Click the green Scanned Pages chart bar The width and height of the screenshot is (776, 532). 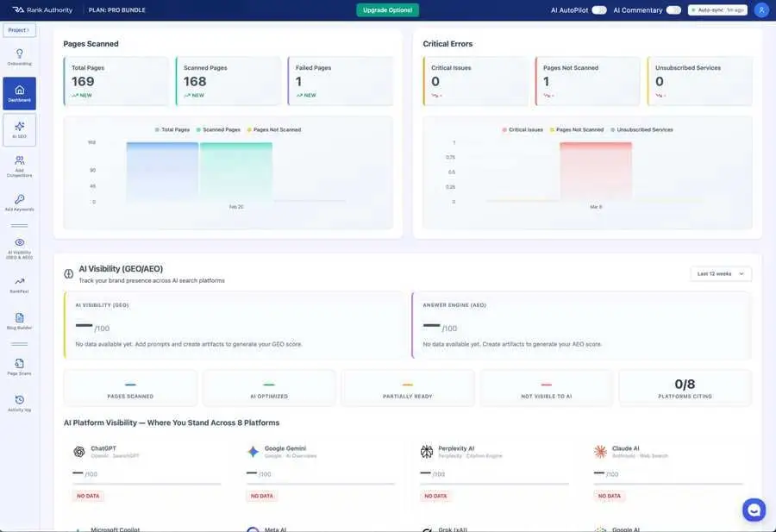tap(236, 172)
